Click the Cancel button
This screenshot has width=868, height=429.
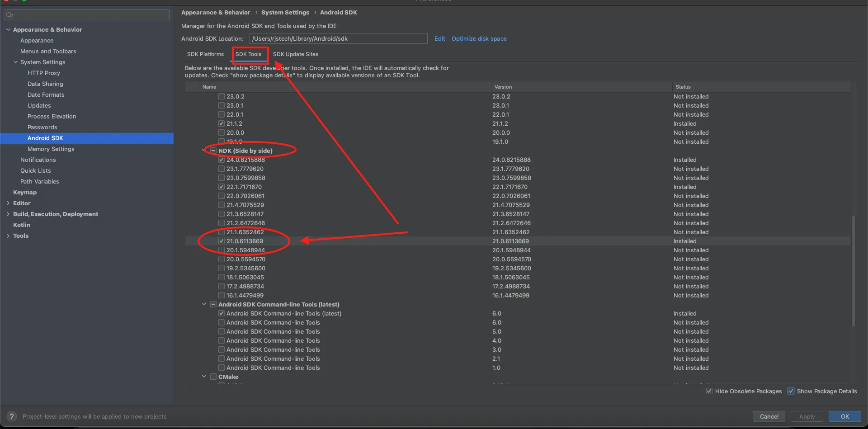[769, 416]
